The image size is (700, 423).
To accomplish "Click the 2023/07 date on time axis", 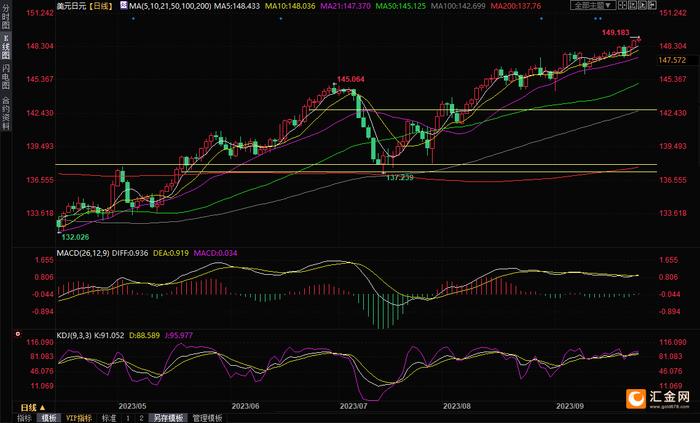I will pos(354,406).
